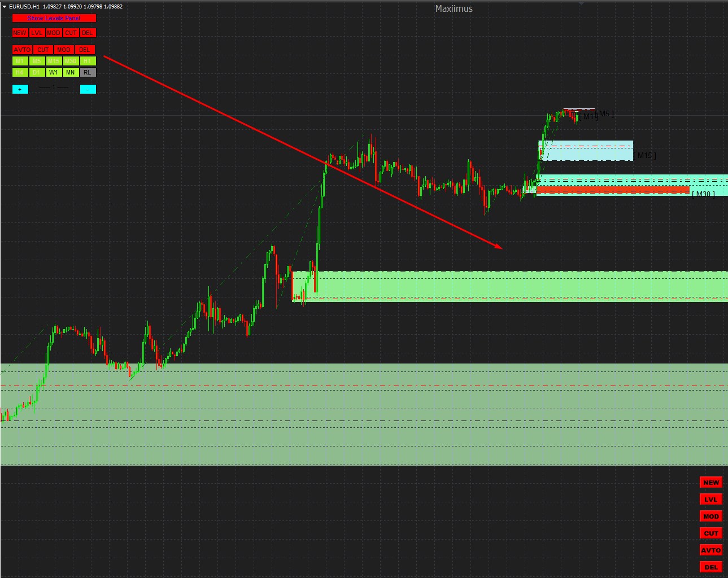Toggle the MN monthly timeframe button
The image size is (728, 578).
click(70, 72)
